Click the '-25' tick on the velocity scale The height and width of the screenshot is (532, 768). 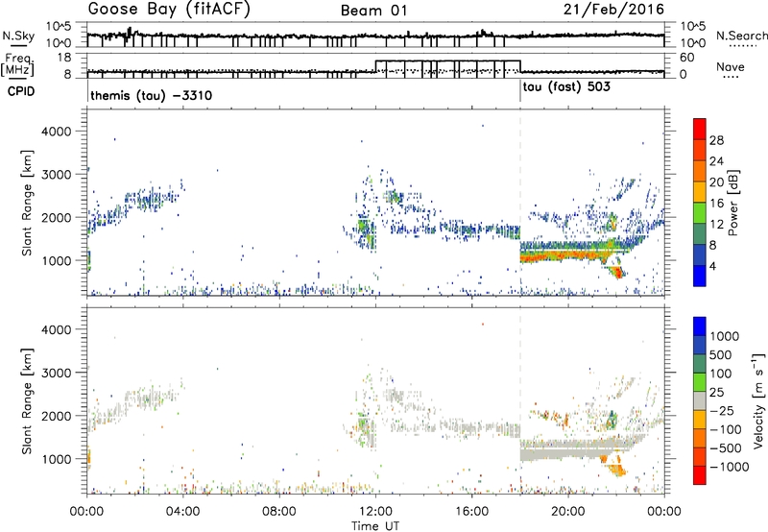pos(722,410)
